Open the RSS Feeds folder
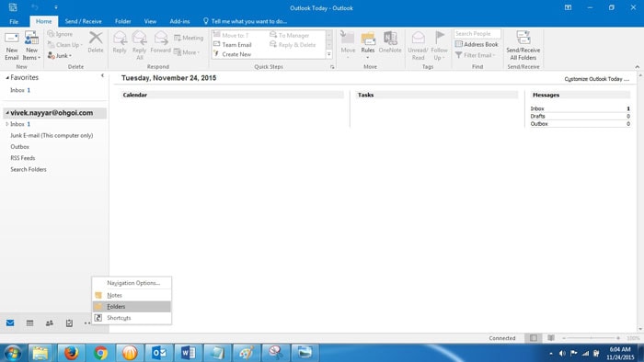This screenshot has height=362, width=644. pos(23,158)
